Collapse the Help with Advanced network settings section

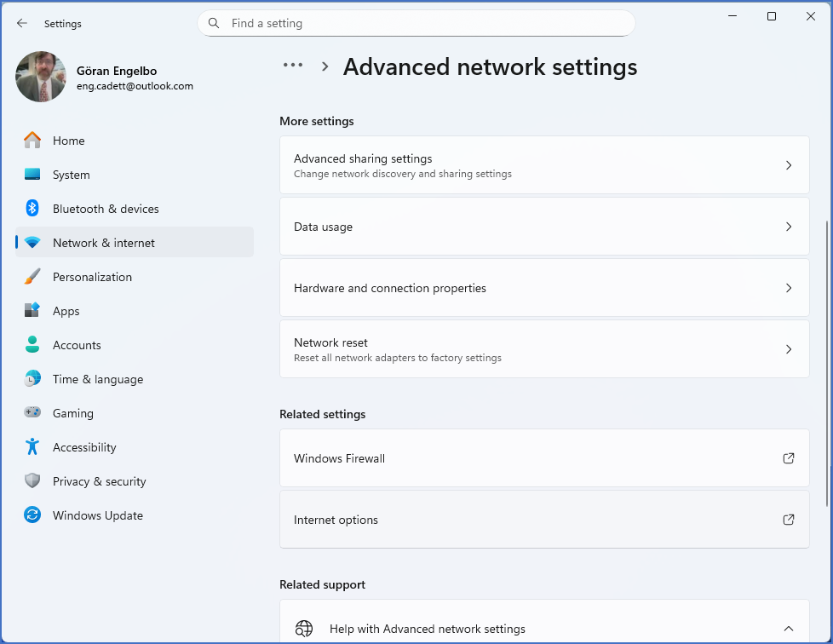[788, 629]
